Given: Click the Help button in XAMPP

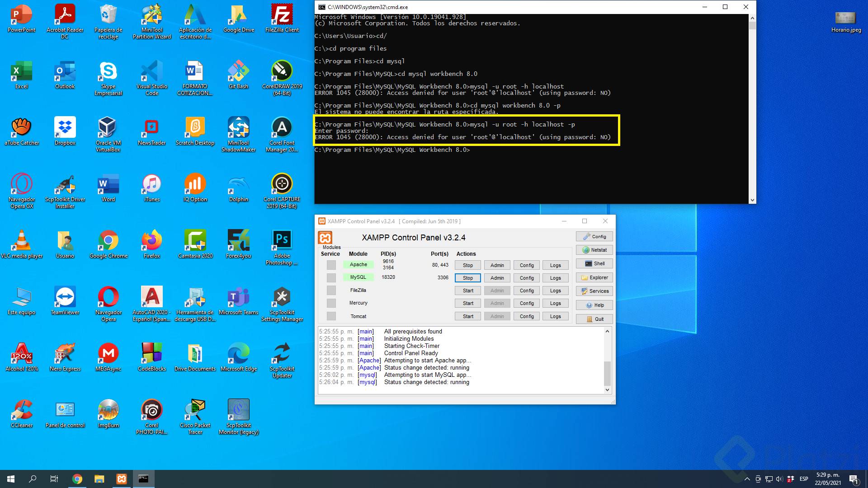Looking at the screenshot, I should pos(594,305).
